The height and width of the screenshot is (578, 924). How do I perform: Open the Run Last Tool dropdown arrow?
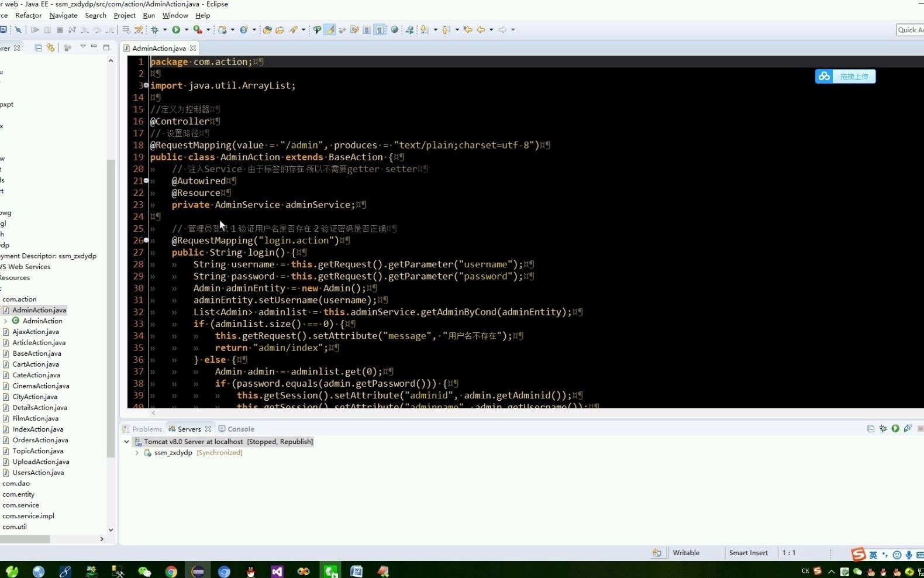coord(208,29)
